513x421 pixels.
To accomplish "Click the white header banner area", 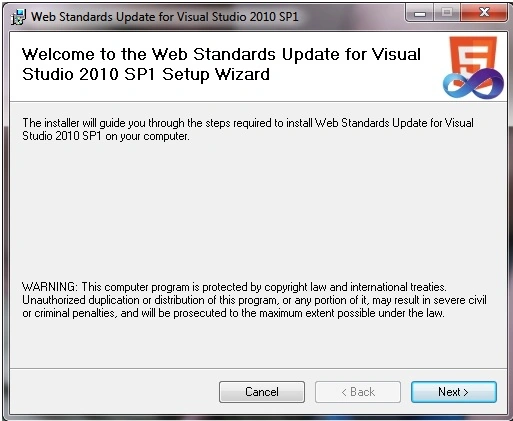I will (x=227, y=67).
